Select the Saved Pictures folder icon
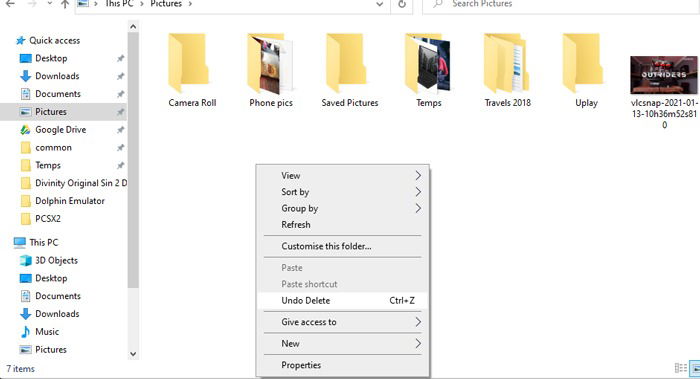 (x=346, y=63)
